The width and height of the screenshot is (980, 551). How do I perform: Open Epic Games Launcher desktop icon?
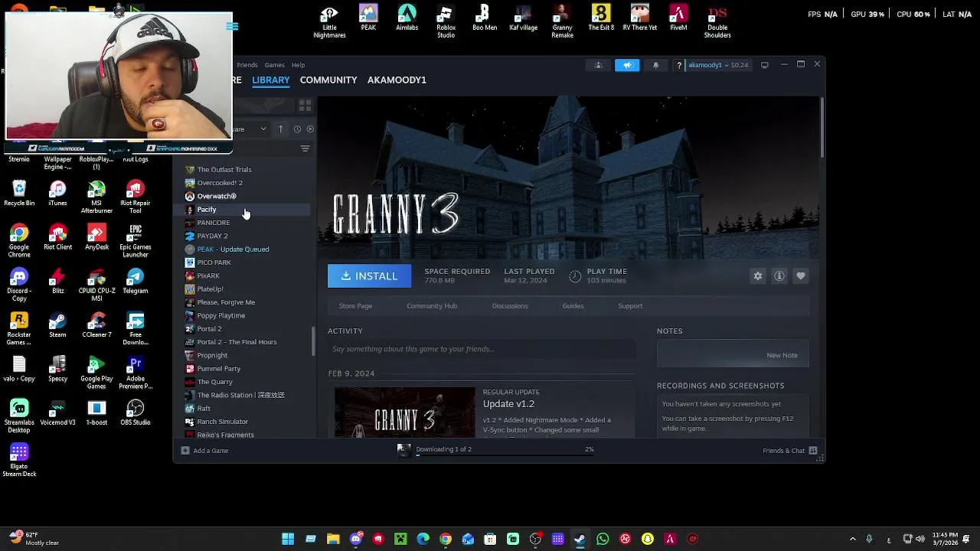(135, 241)
